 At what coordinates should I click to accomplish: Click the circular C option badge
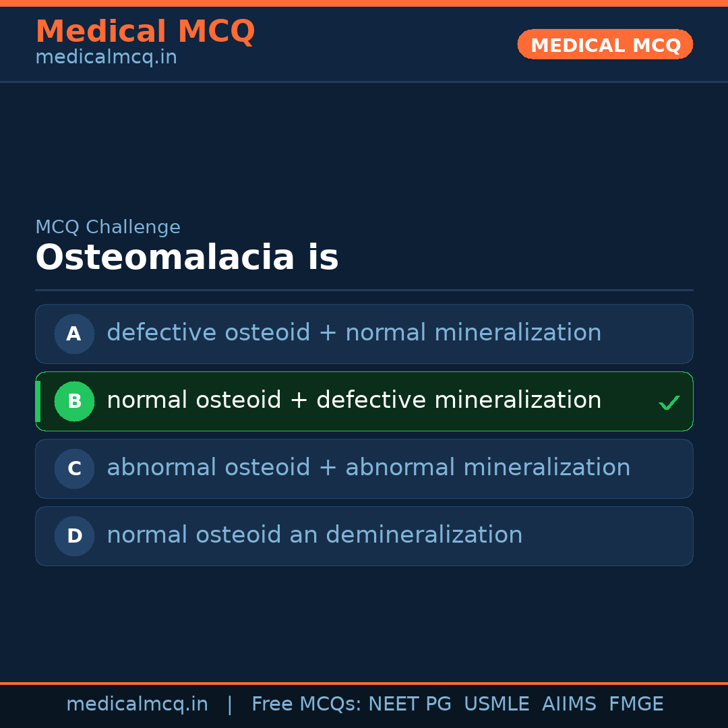click(x=74, y=468)
